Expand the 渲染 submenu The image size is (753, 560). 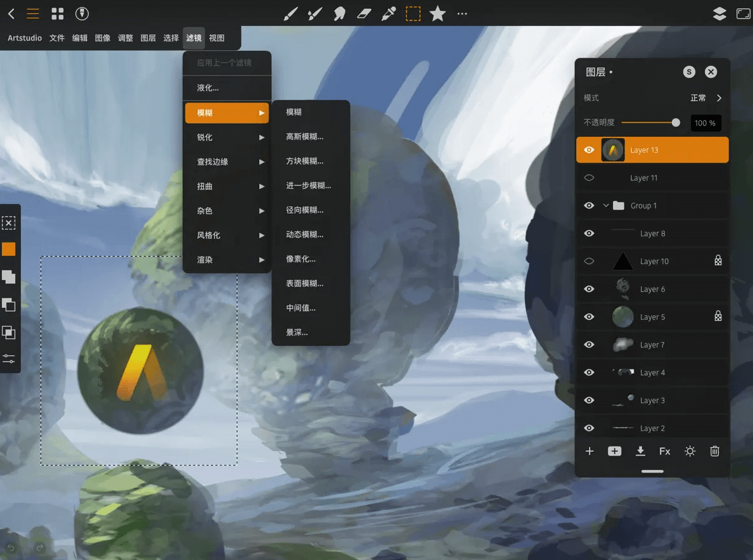click(227, 260)
